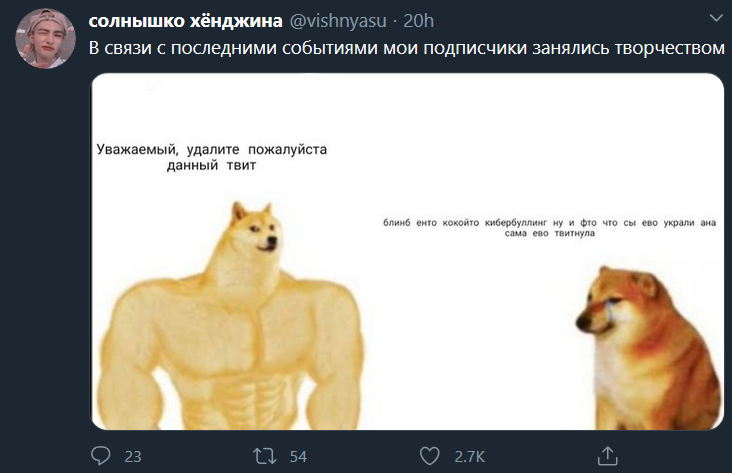
Task: Open the солнышко хёнджина profile name
Action: coord(185,21)
